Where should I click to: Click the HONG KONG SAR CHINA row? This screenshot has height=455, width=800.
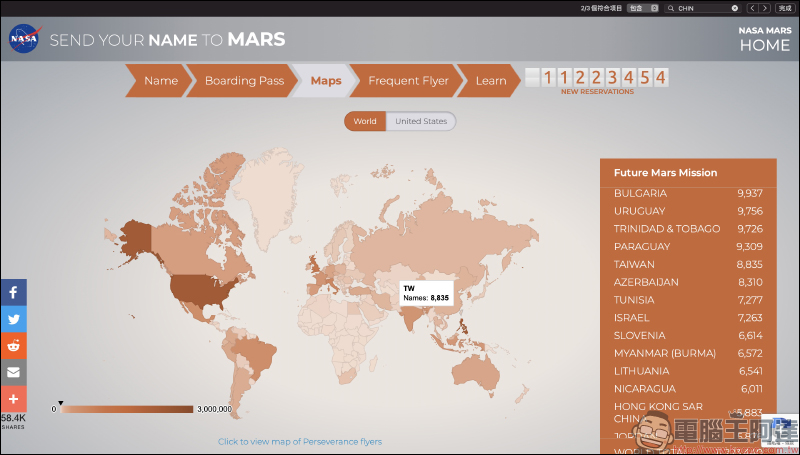pos(688,413)
